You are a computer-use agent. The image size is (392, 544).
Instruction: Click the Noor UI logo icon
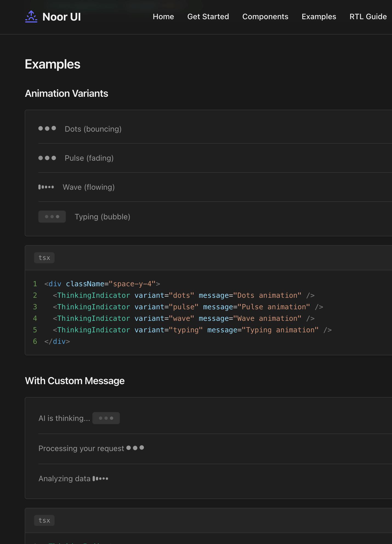31,17
